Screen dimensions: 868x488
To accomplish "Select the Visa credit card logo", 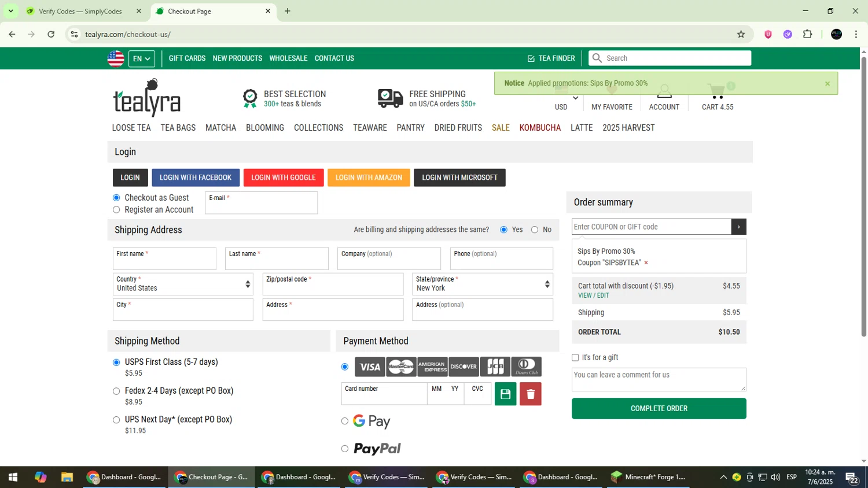I will [370, 367].
